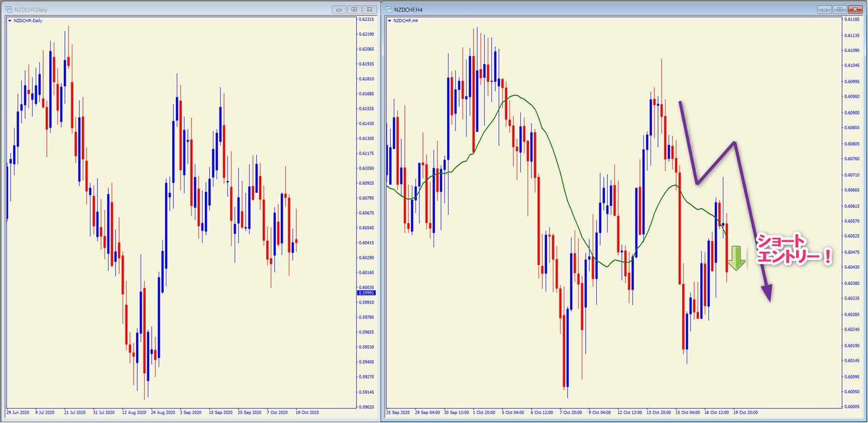
Task: Click 9 Oct 04:00 on H4 time axis
Action: pos(600,412)
